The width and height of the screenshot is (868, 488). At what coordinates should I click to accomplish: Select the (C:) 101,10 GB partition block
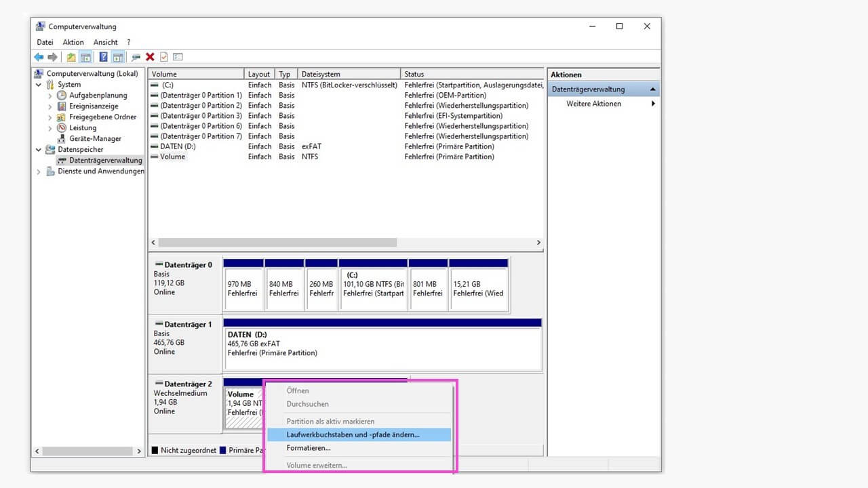point(373,285)
